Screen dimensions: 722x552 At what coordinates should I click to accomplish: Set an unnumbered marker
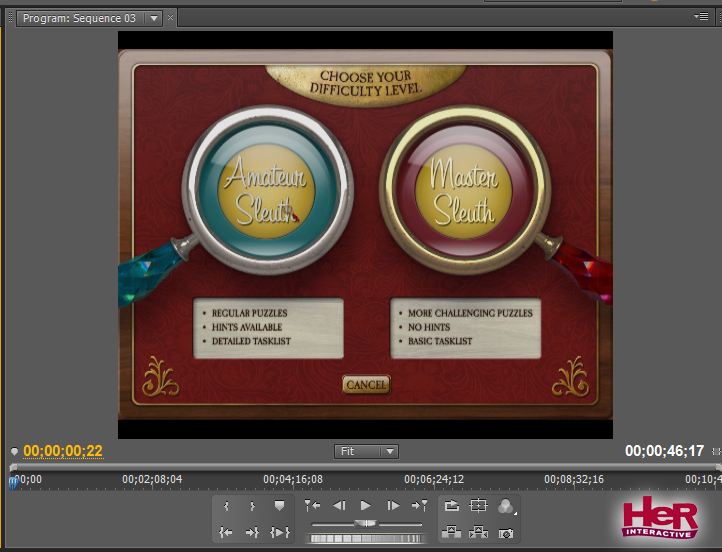(279, 506)
